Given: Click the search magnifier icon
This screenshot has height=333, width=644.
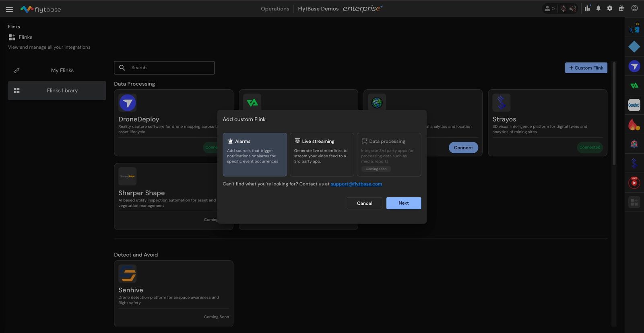Looking at the screenshot, I should point(122,68).
